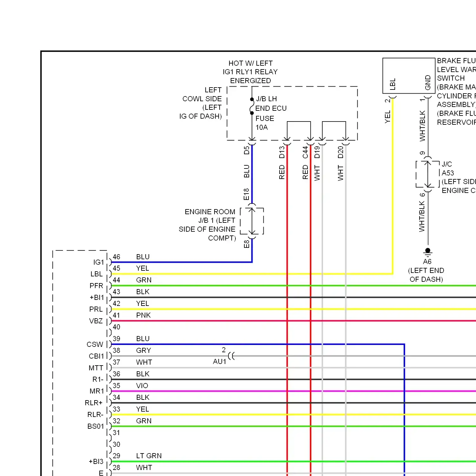Select the 'J/C A53' junction connector label
The image size is (476, 476).
coord(448,169)
